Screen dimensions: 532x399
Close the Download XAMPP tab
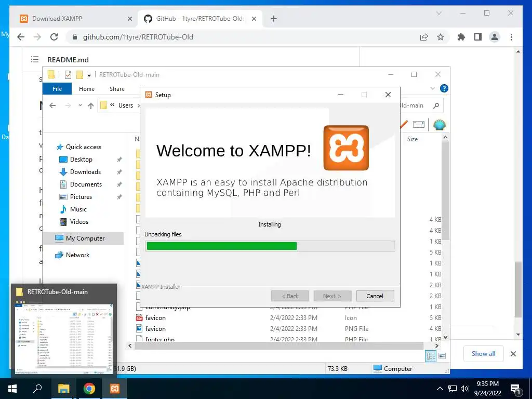point(129,19)
